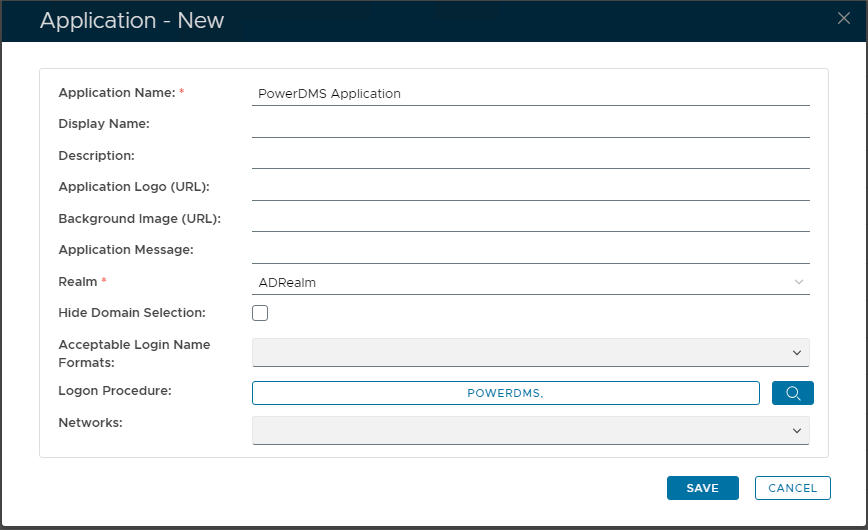Click the "Networks" field label
The image size is (868, 530).
[90, 423]
